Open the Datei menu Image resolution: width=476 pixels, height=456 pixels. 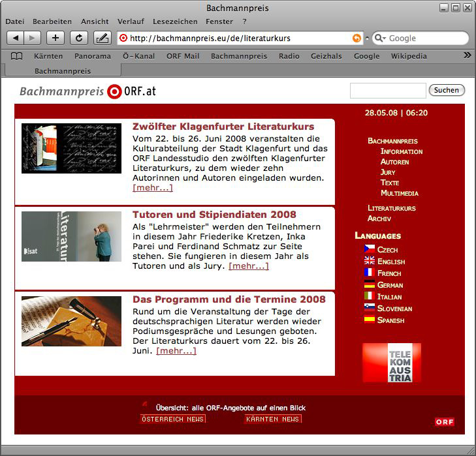click(15, 22)
